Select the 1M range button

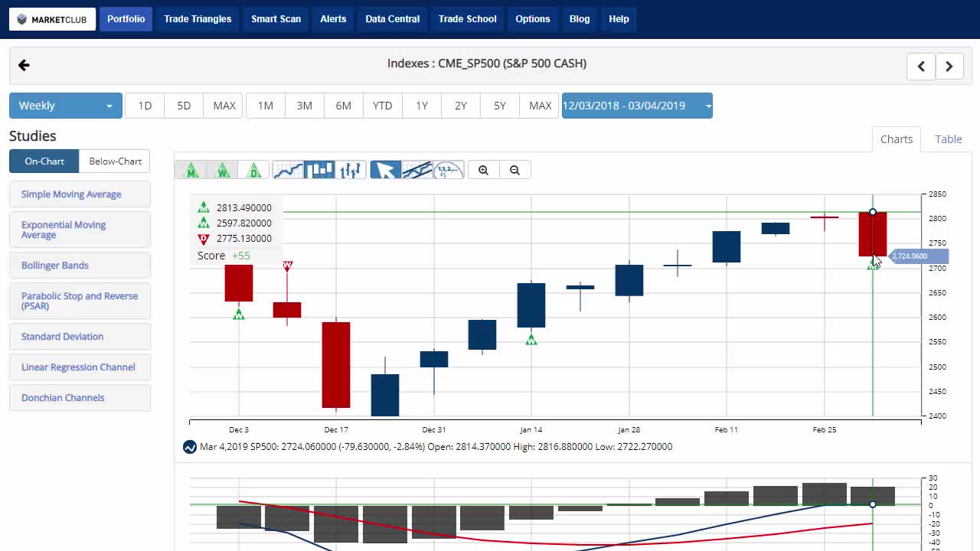pos(266,106)
